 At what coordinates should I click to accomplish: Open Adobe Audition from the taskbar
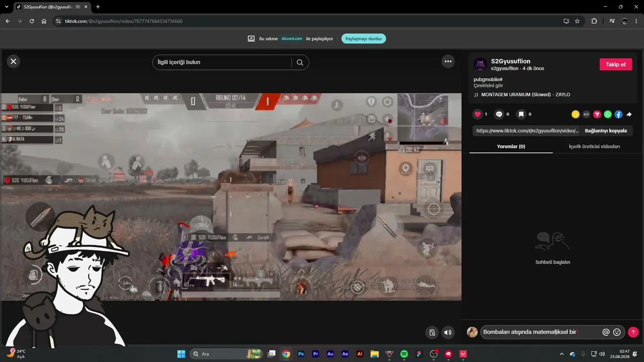coord(331,354)
